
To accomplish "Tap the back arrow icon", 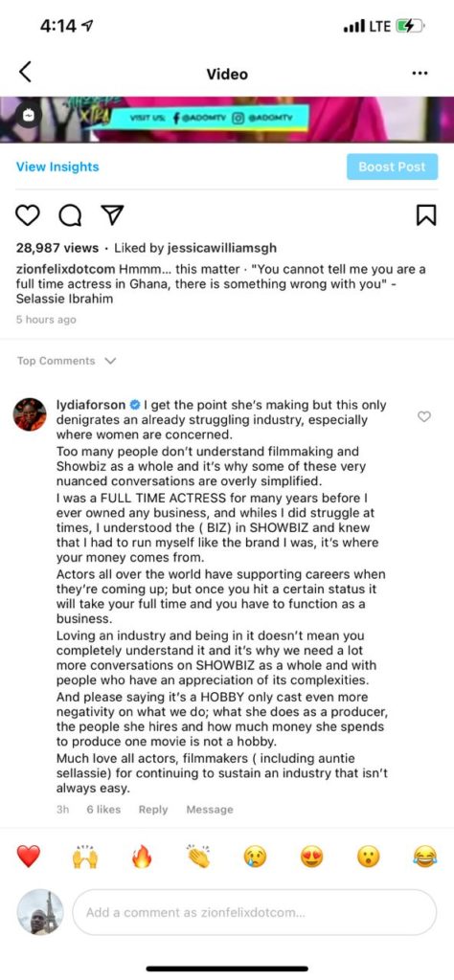I will click(x=25, y=73).
